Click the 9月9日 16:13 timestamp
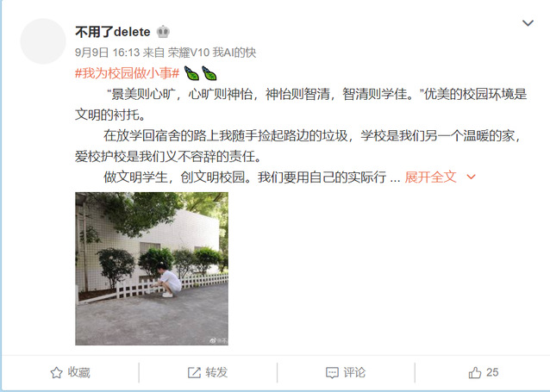Image resolution: width=550 pixels, height=392 pixels. coord(108,53)
